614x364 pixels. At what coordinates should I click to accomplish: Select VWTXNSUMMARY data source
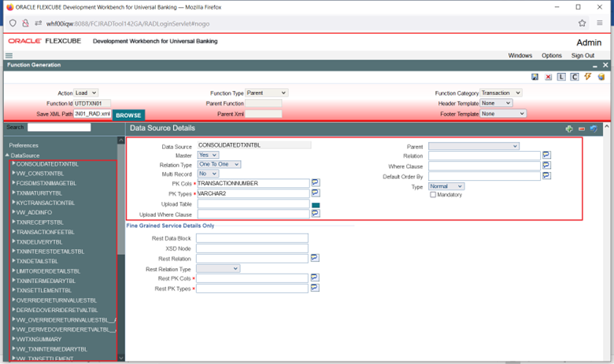[x=39, y=340]
